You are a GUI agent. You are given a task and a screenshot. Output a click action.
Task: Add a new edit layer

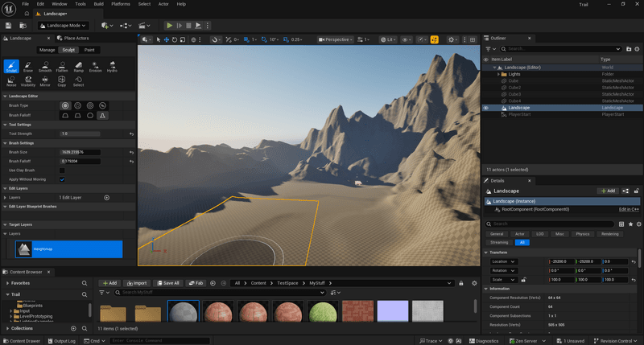click(107, 198)
